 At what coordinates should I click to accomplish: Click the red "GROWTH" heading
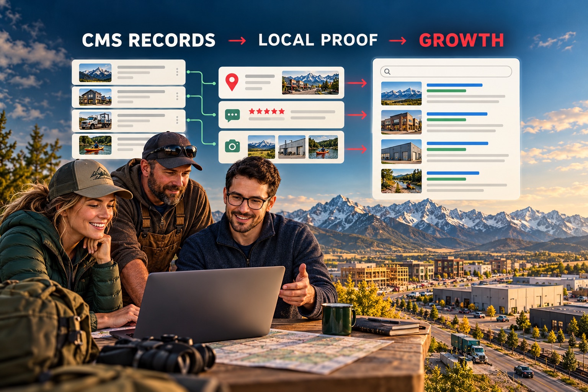pos(461,40)
